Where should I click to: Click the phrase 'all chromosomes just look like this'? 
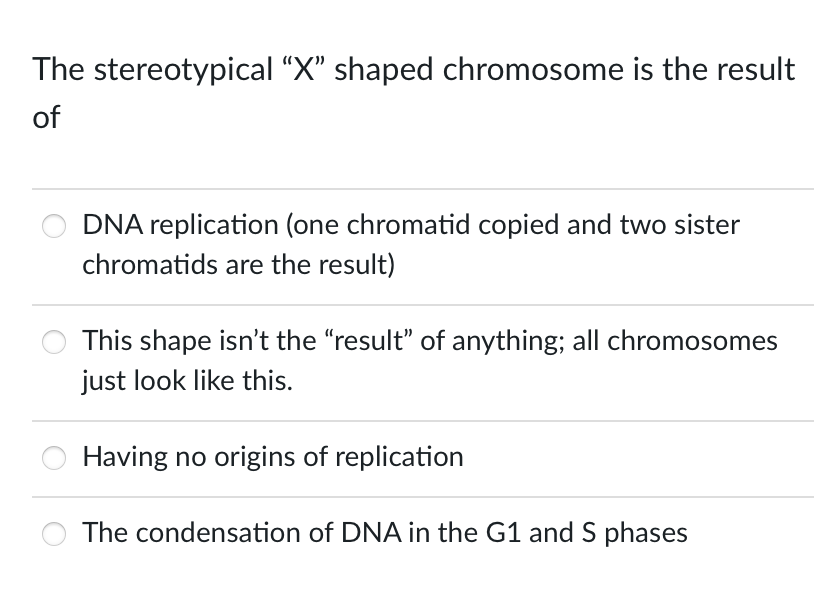pyautogui.click(x=420, y=360)
